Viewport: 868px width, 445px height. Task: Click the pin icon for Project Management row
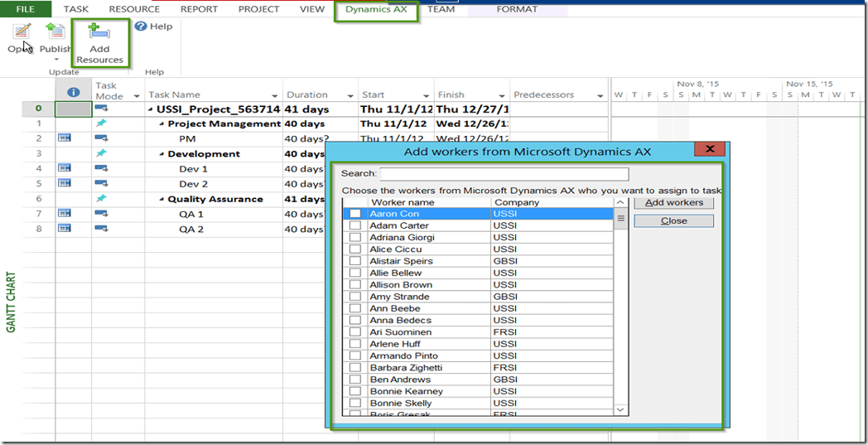[102, 123]
